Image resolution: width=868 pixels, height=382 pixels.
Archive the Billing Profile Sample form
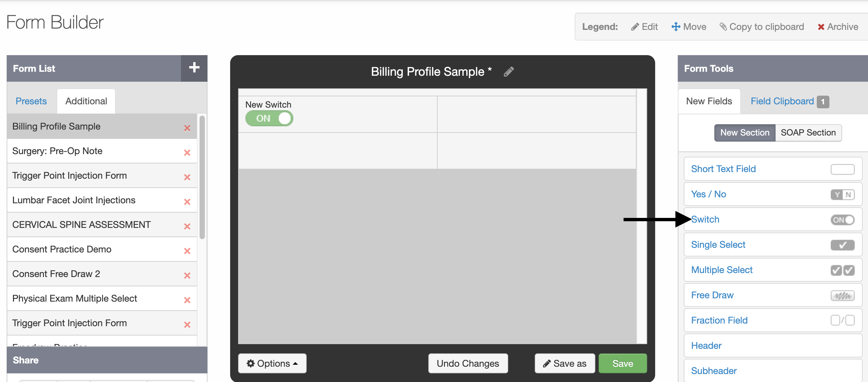(x=187, y=128)
